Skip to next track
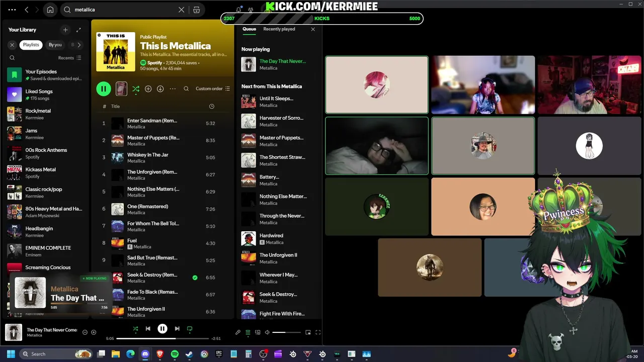644x362 pixels. click(x=177, y=329)
